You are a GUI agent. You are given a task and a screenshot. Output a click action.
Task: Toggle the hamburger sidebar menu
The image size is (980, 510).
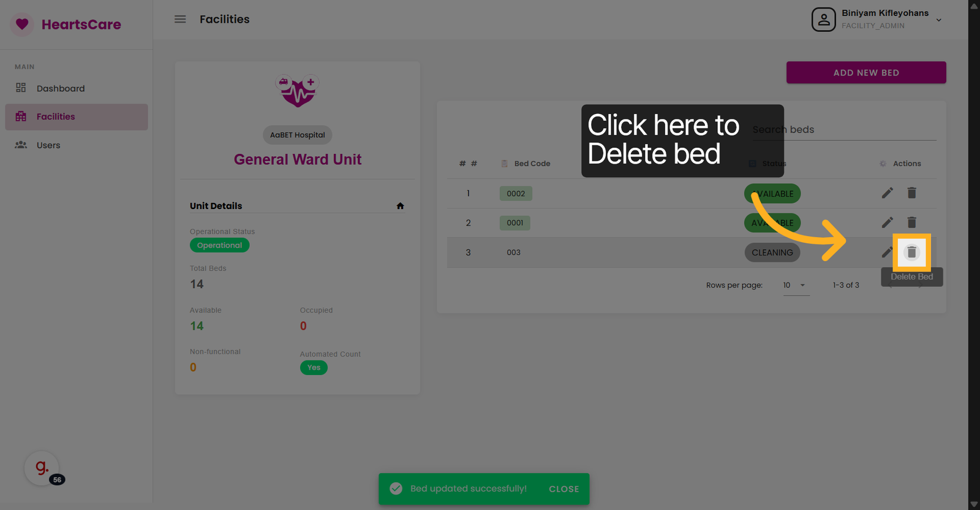(180, 19)
